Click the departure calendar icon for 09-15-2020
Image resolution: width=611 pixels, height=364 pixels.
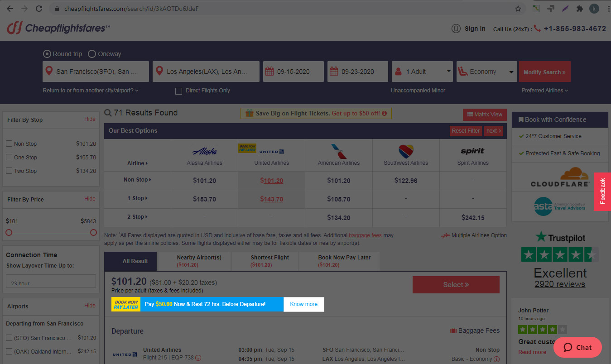(269, 72)
